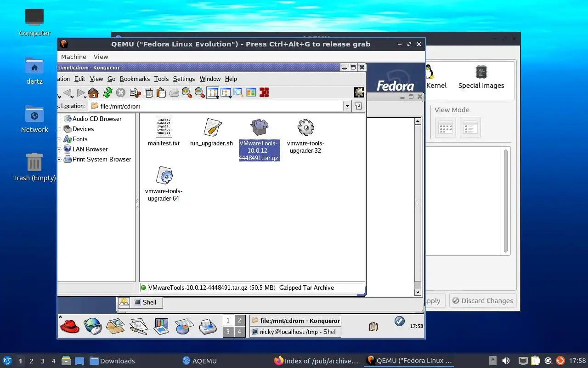This screenshot has height=368, width=588.
Task: Select Audio CD Browser in sidebar
Action: tap(97, 119)
